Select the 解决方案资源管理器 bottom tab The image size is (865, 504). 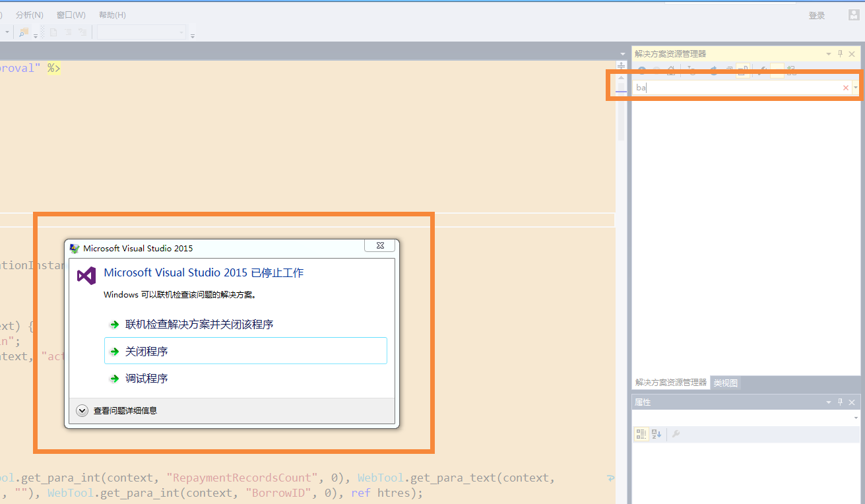click(x=671, y=383)
